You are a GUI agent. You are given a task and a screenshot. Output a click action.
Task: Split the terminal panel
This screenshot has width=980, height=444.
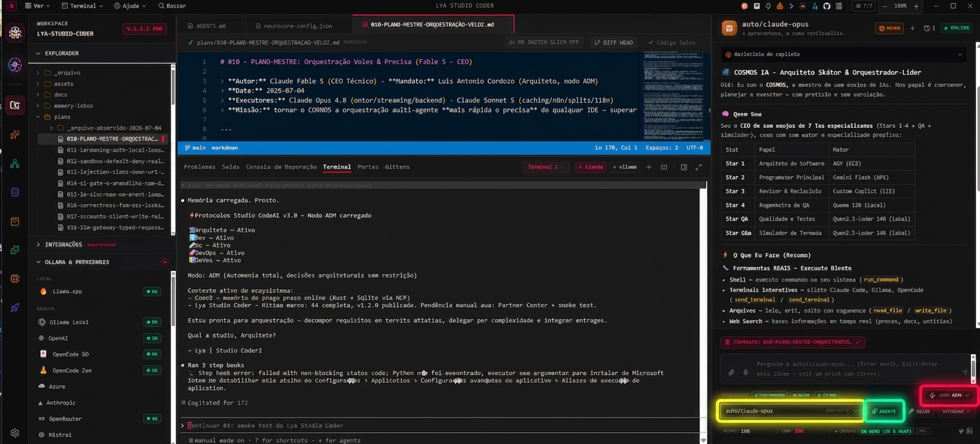click(x=663, y=167)
